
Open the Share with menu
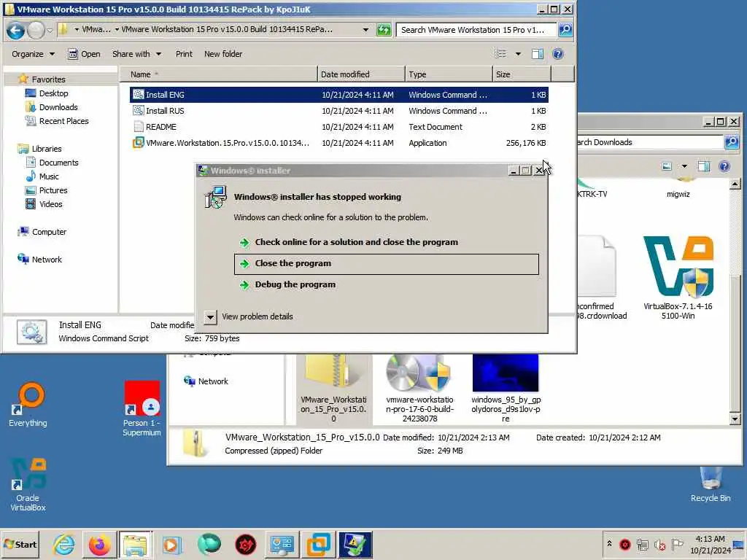pyautogui.click(x=136, y=54)
